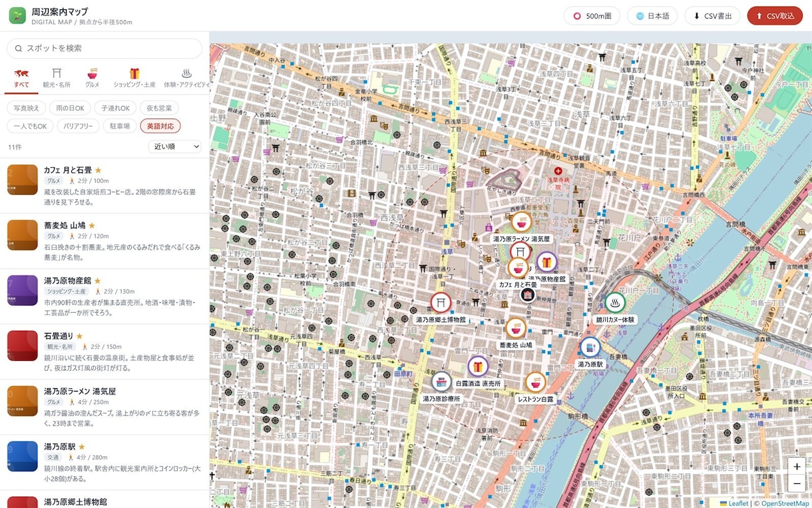Click the 11件 result count
Image resolution: width=812 pixels, height=508 pixels.
[x=15, y=147]
